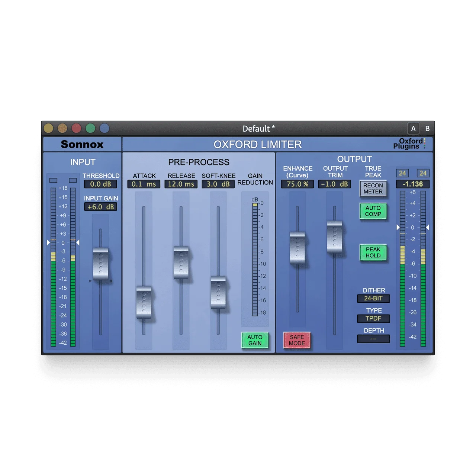
Task: Toggle AUTO COMP under True Peak
Action: (x=373, y=212)
